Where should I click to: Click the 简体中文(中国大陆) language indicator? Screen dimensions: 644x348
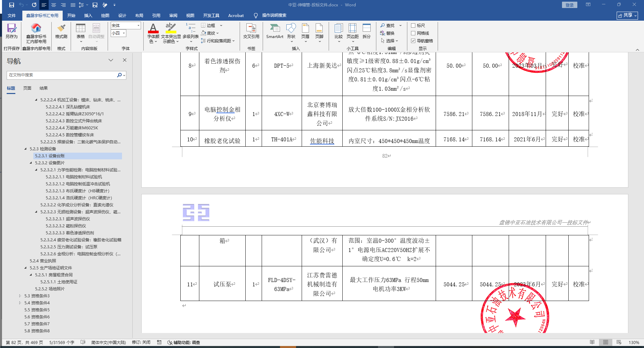tap(109, 342)
